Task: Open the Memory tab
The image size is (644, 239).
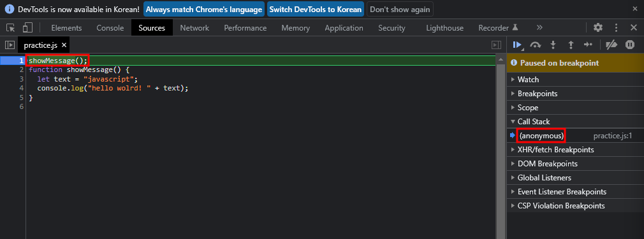Action: pyautogui.click(x=296, y=28)
